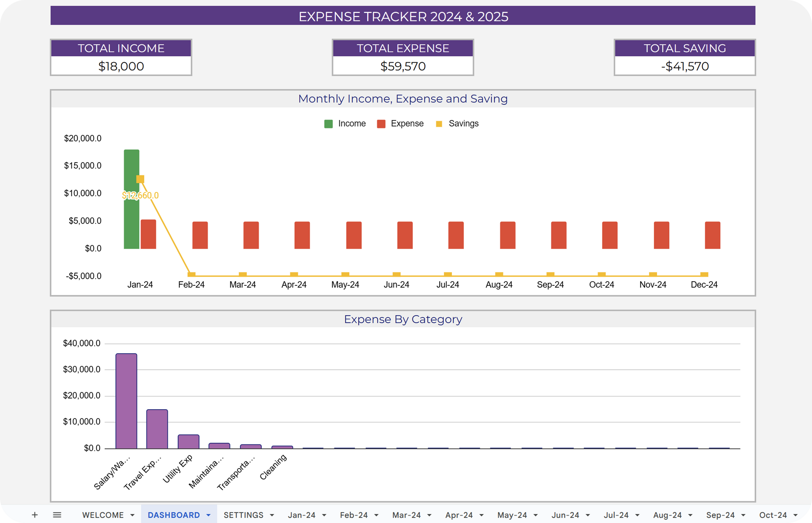
Task: Click the Salary/Wages purple category bar
Action: (x=126, y=401)
